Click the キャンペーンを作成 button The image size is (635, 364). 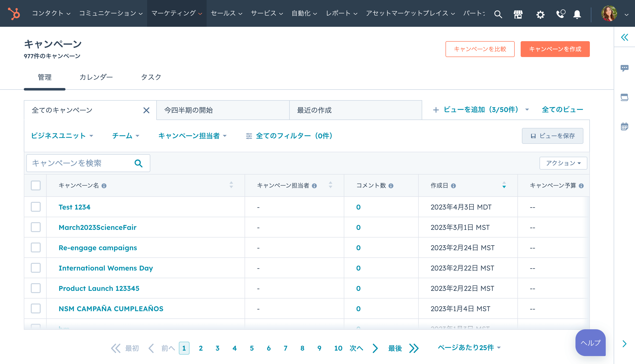(x=555, y=49)
